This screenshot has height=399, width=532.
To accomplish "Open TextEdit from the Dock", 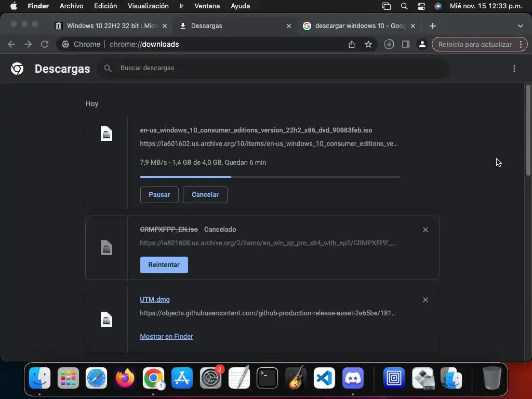I will pos(239,378).
